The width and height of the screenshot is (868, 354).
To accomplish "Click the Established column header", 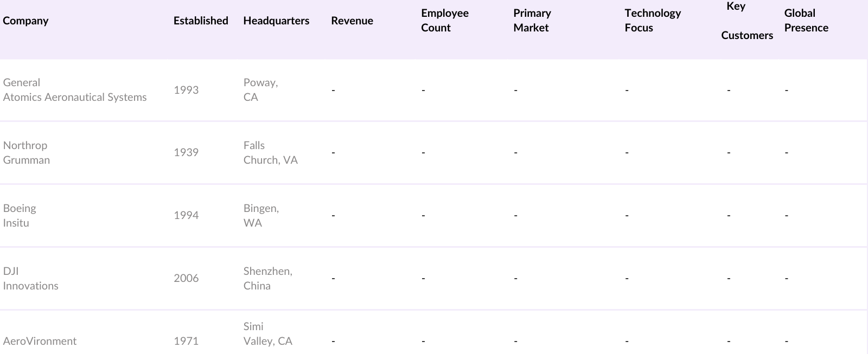I will 201,21.
